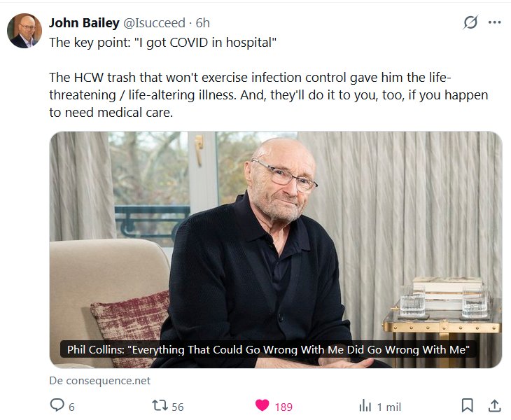
Task: Click the reply count 6
Action: 71,407
